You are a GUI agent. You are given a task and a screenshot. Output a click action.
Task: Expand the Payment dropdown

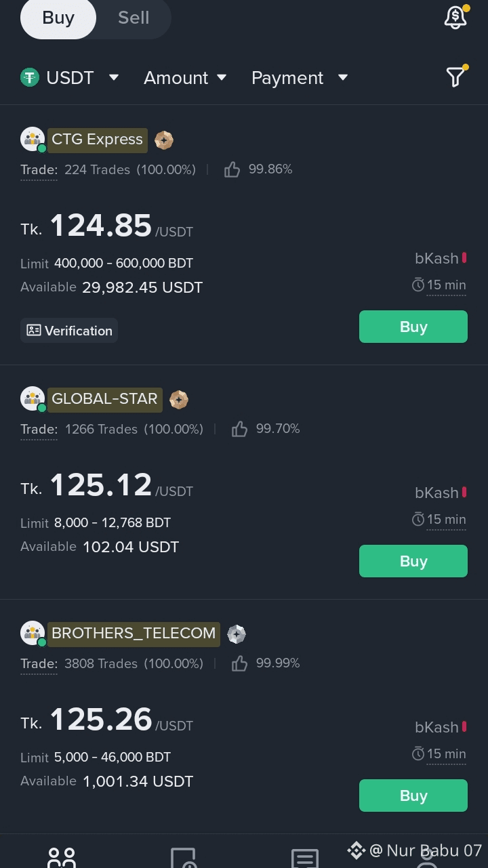[x=300, y=78]
